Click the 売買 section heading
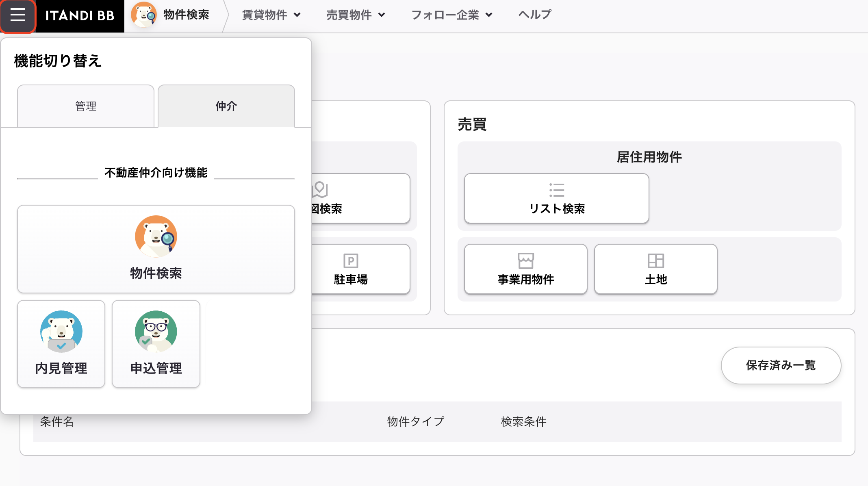 pos(472,124)
